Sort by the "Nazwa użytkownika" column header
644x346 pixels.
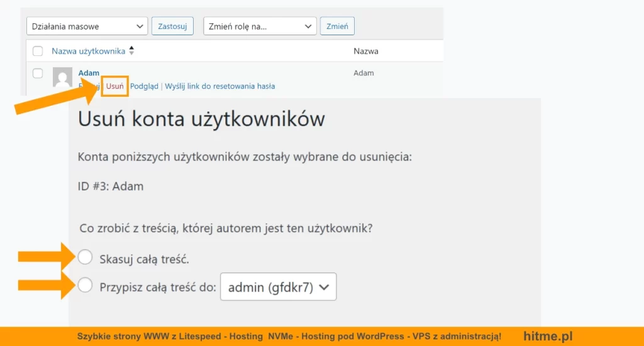click(x=88, y=51)
